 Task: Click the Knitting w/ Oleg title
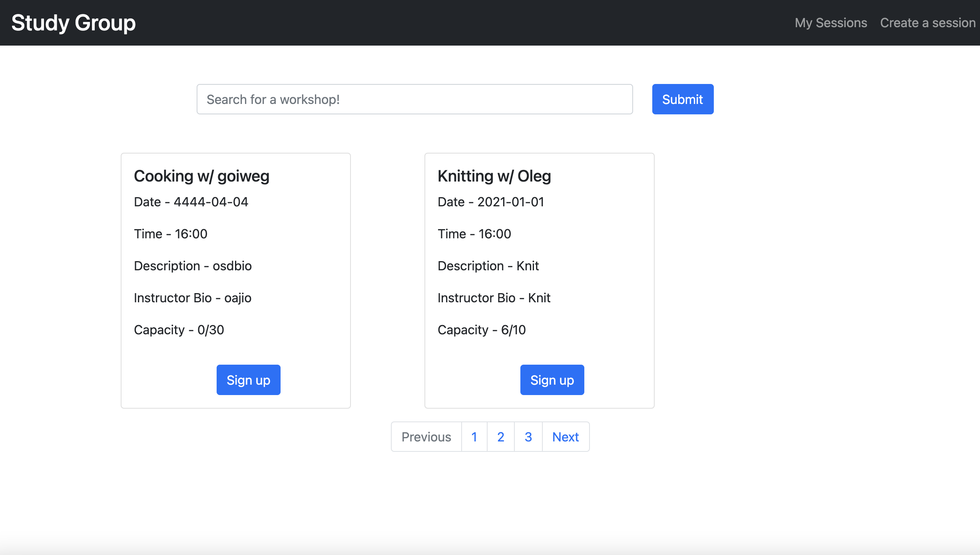point(494,176)
